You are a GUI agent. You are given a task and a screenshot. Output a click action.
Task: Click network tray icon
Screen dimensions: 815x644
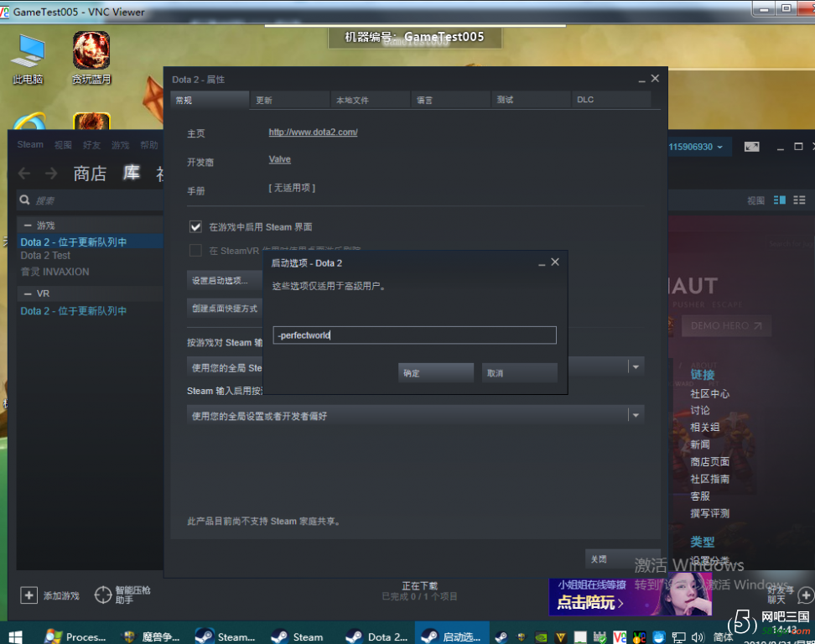point(678,637)
